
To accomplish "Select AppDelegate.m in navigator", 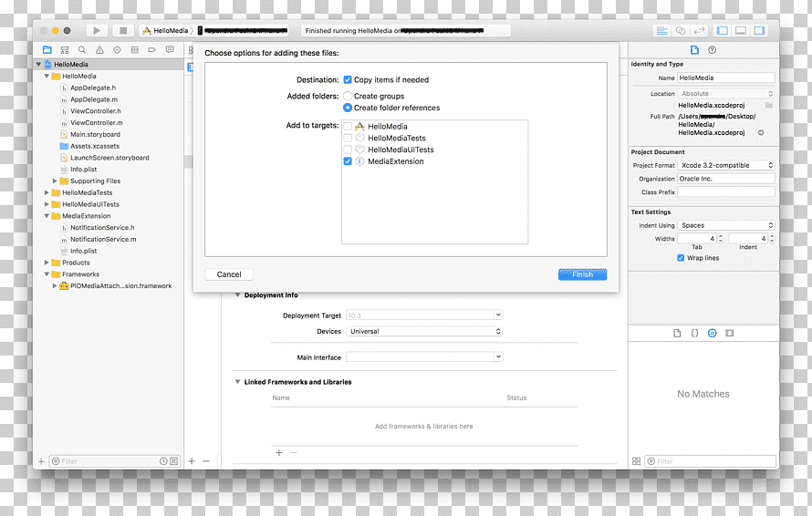I will click(94, 99).
